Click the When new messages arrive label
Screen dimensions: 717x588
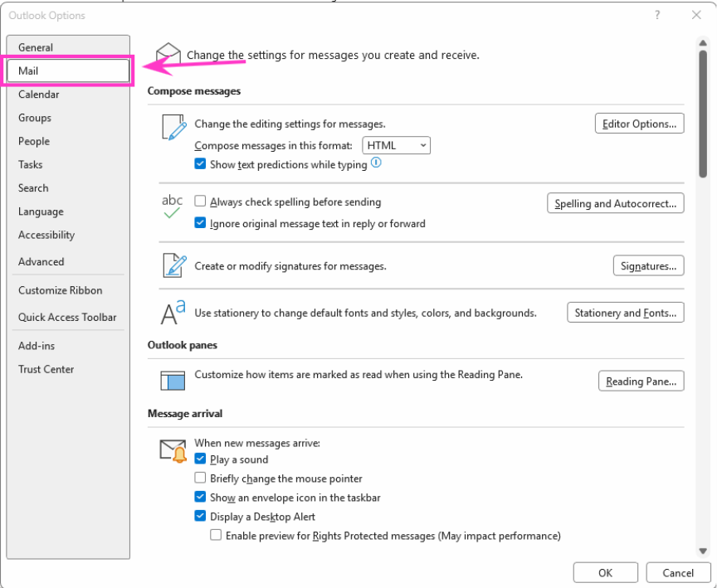click(257, 443)
